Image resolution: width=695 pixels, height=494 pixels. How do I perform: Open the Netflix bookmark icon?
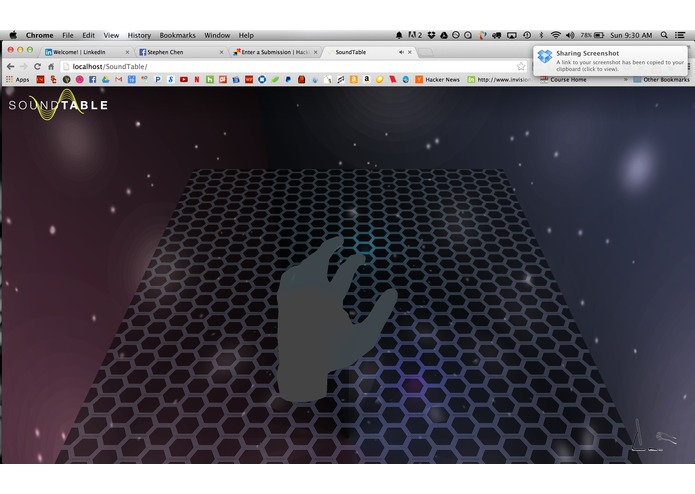(x=197, y=80)
